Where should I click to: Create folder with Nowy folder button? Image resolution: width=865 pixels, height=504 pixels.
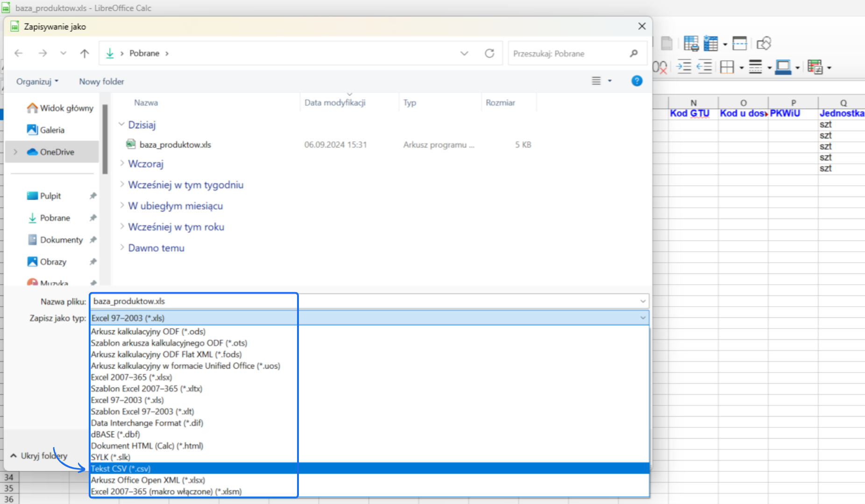(101, 81)
